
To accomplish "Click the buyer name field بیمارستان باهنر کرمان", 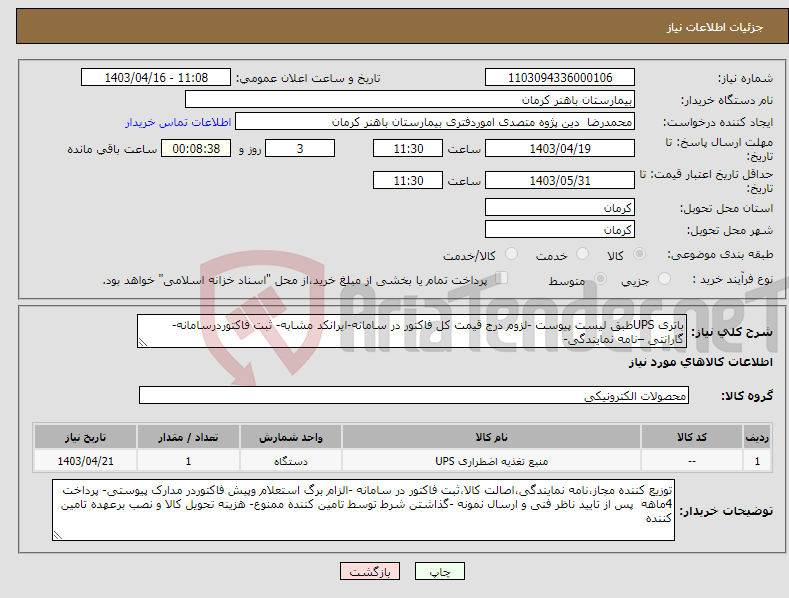I will tap(410, 100).
